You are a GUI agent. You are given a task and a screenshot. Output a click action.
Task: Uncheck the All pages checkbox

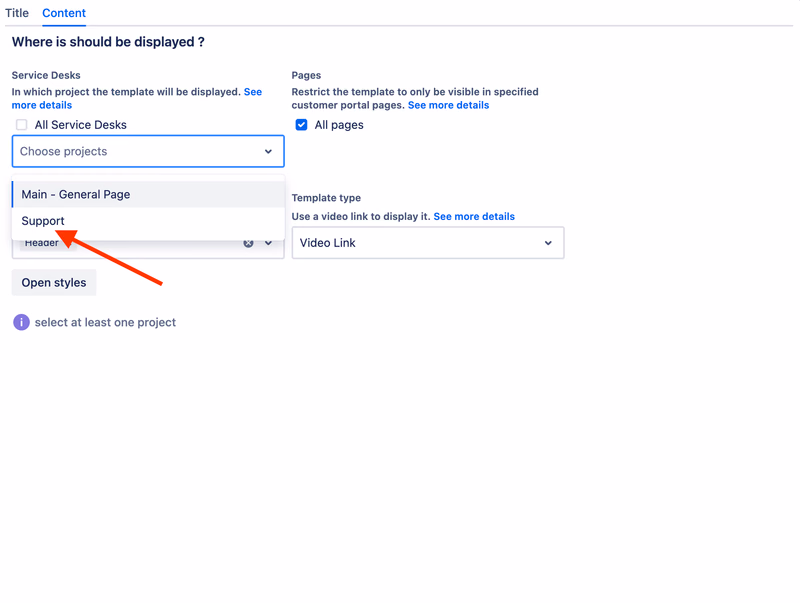point(302,124)
